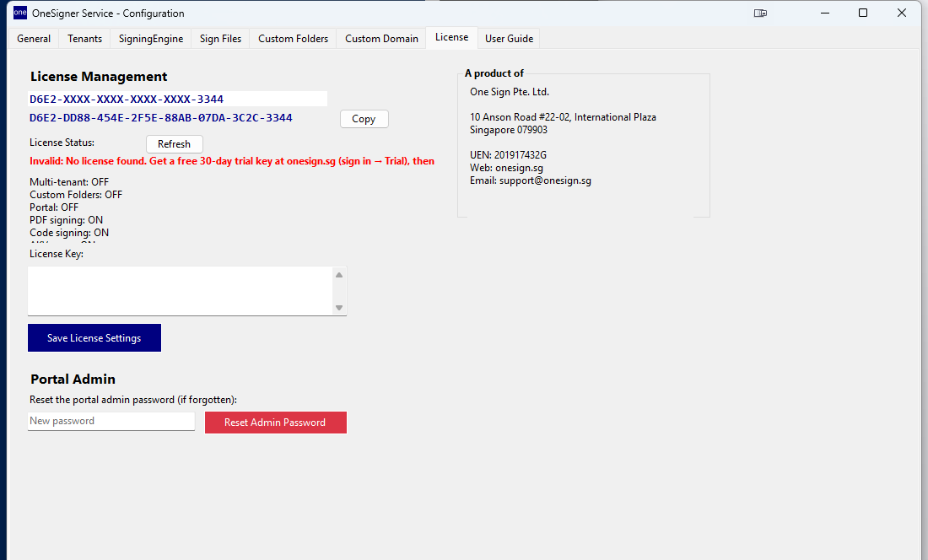Switch to the Tenants tab
The width and height of the screenshot is (928, 560).
click(84, 39)
